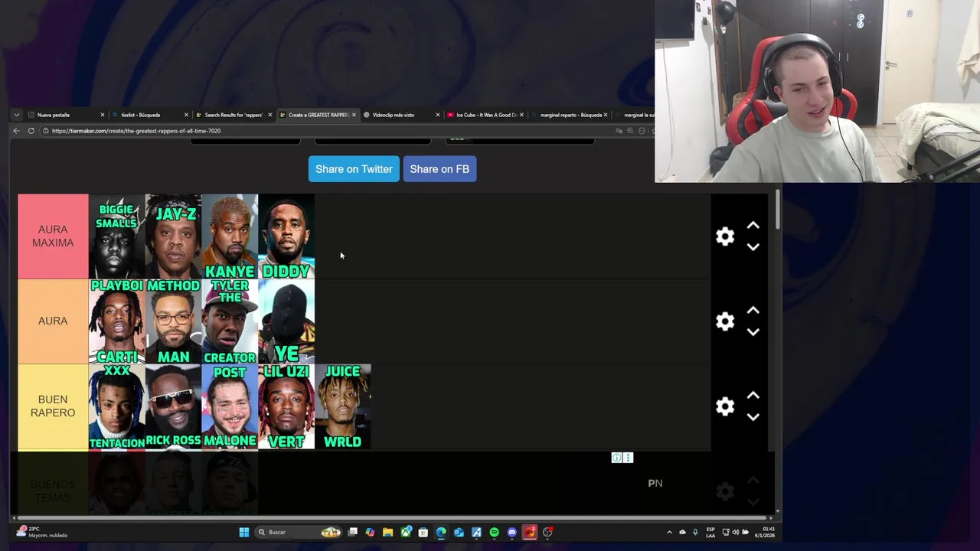Close the Create a GREATEST RAPPERS tab
This screenshot has width=980, height=551.
coord(354,115)
